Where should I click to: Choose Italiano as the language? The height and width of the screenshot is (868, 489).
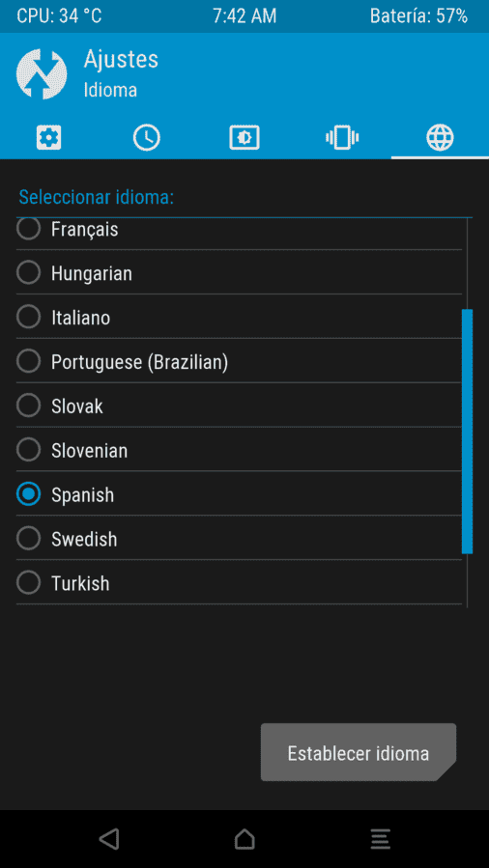pos(239,317)
